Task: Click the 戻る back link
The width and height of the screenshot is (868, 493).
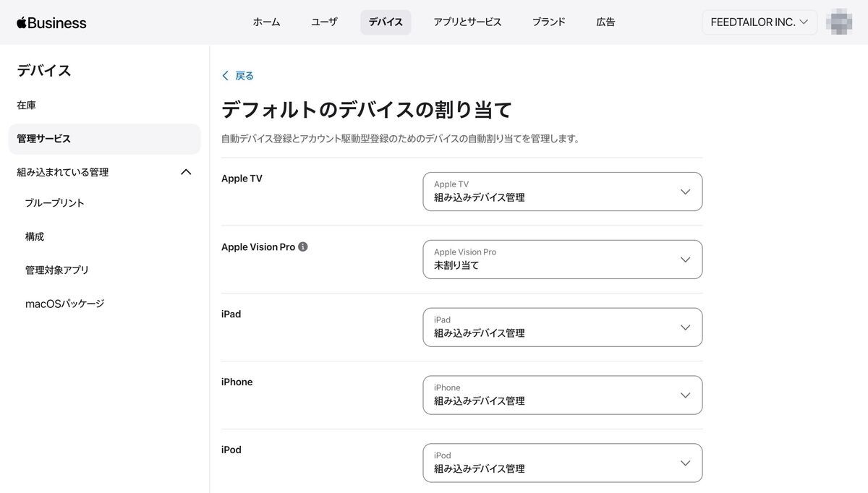Action: [244, 76]
